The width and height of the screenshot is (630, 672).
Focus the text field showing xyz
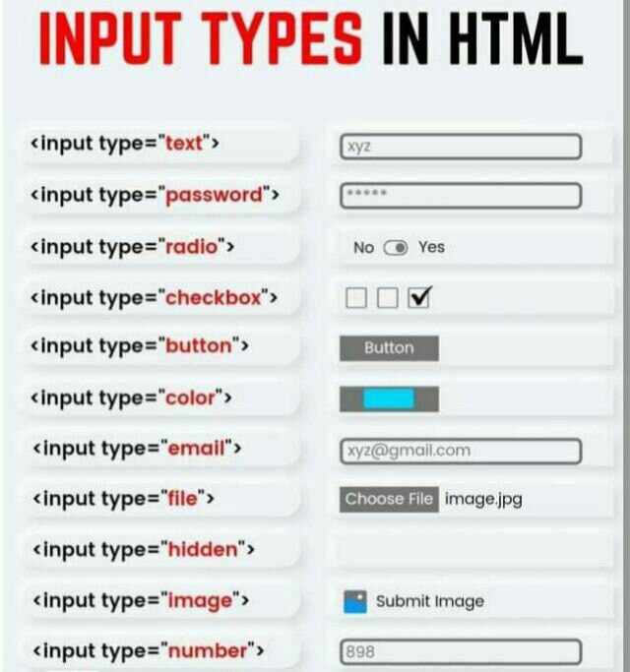(x=461, y=147)
